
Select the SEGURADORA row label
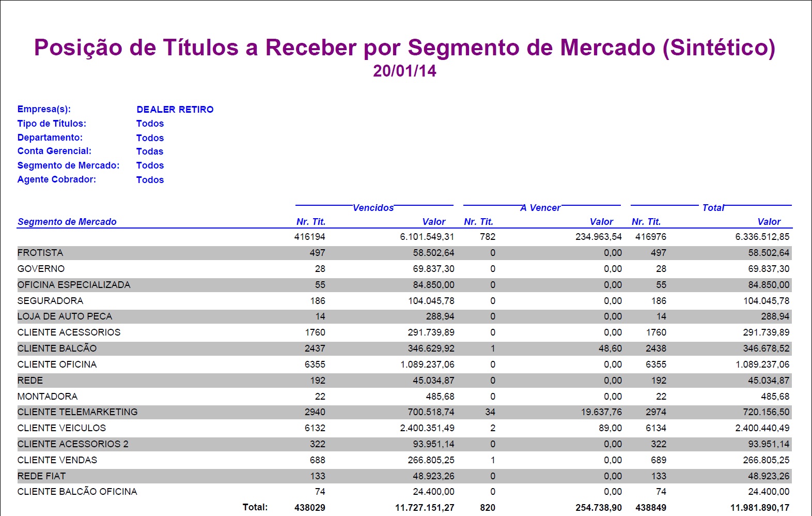[50, 301]
